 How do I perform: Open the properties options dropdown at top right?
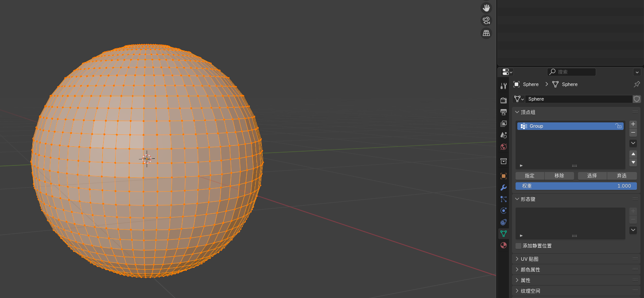(637, 72)
